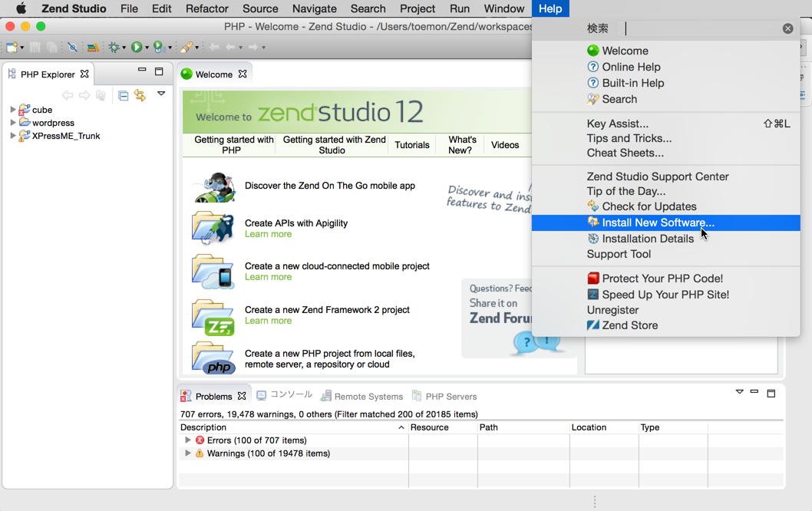The height and width of the screenshot is (511, 812).
Task: Click Learn more under Zend Framework 2
Action: tap(269, 321)
